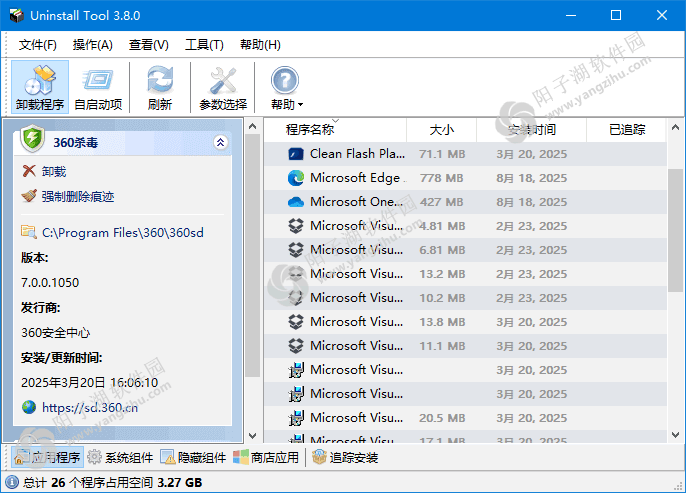Click the program list scrollbar down arrow
686x493 pixels.
676,435
